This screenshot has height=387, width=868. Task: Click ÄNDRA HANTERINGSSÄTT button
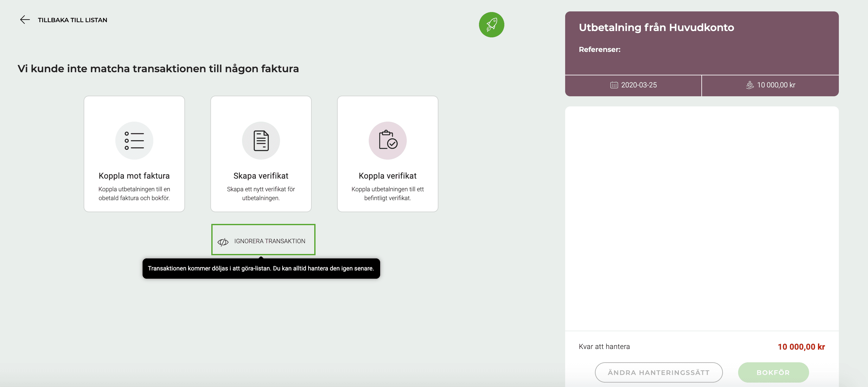[x=658, y=372]
